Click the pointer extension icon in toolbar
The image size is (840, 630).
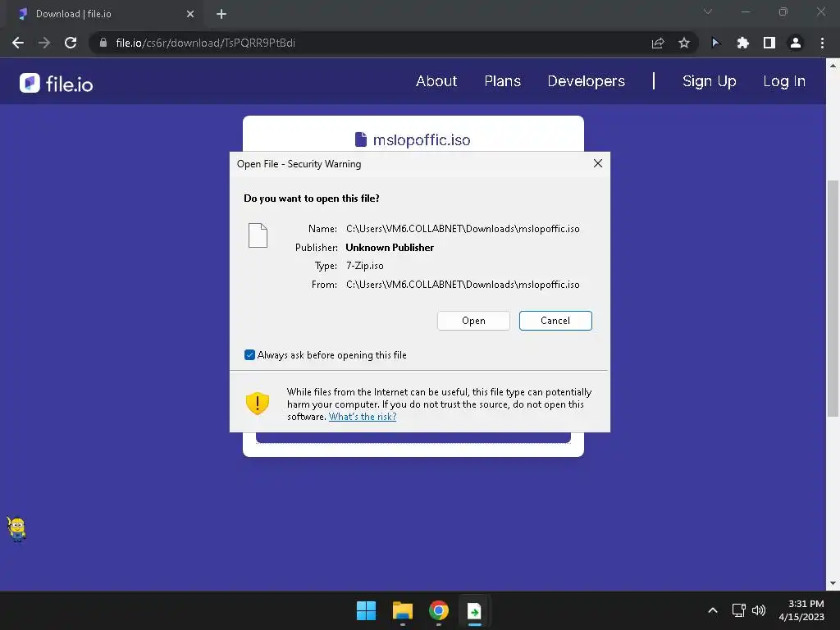coord(715,43)
